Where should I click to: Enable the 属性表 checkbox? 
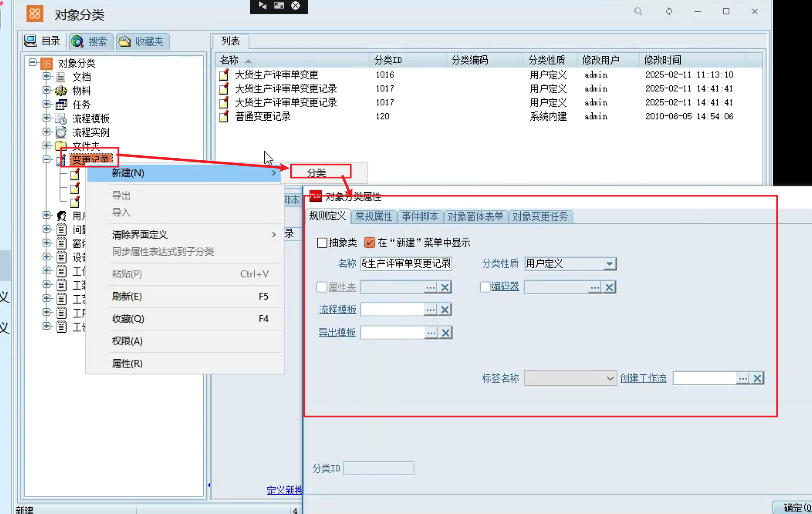tap(322, 287)
